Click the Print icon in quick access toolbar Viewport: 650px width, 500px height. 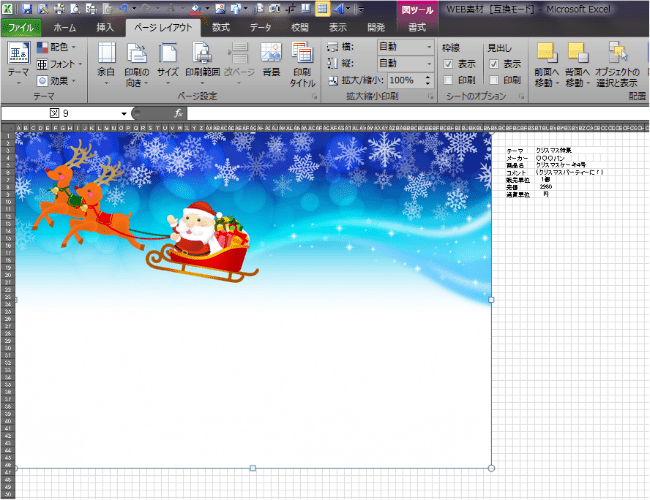(x=59, y=9)
